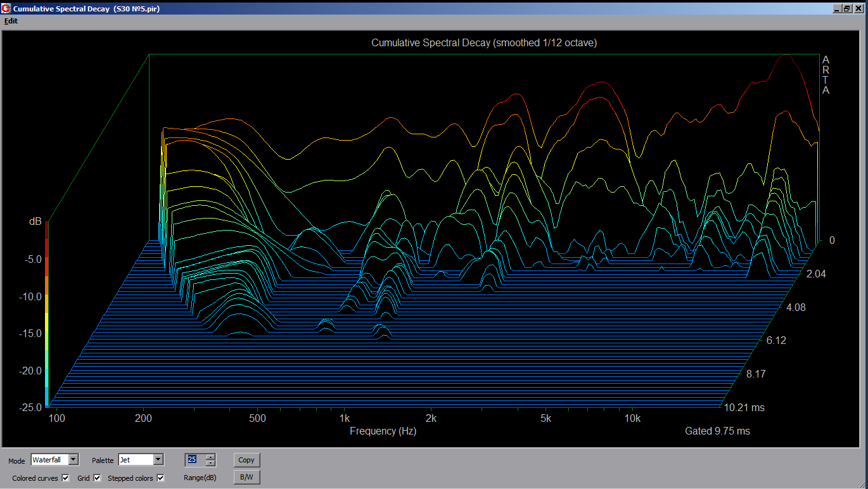Close the Cumulative Spectral Decay window
This screenshot has height=489, width=868.
point(858,9)
